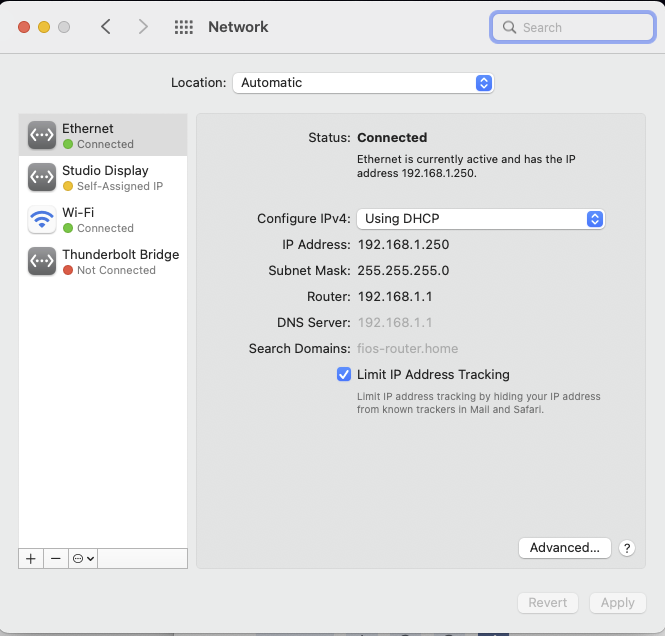The height and width of the screenshot is (636, 665).
Task: Disable Limit IP Address Tracking checkbox
Action: click(344, 375)
